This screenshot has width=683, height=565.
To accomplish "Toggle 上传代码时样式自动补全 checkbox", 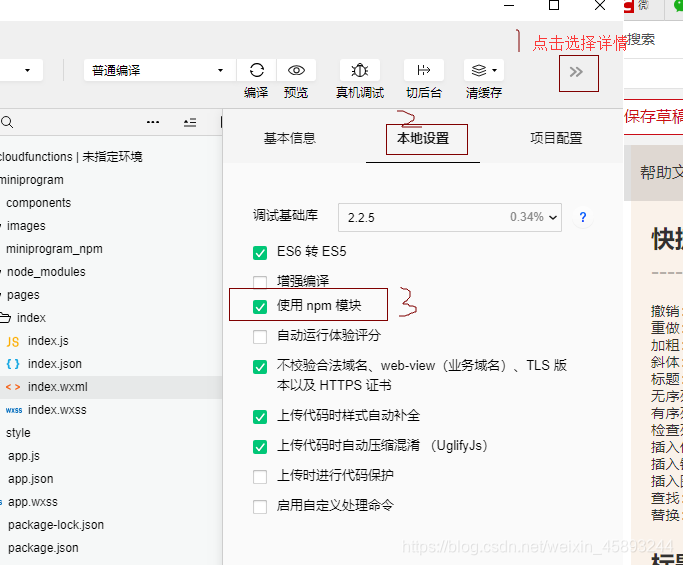I will click(260, 417).
